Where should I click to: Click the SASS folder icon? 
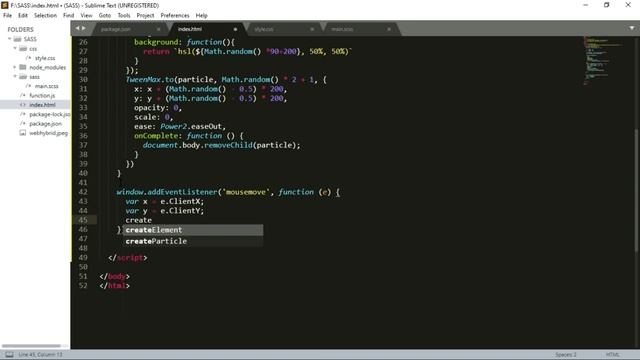coord(17,39)
